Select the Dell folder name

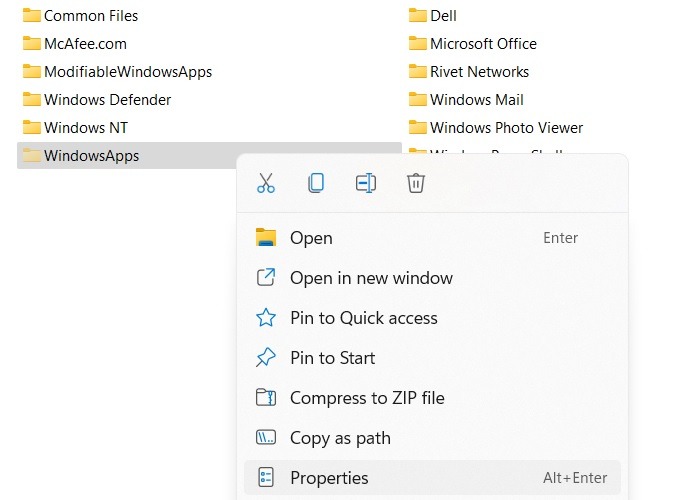pyautogui.click(x=443, y=16)
